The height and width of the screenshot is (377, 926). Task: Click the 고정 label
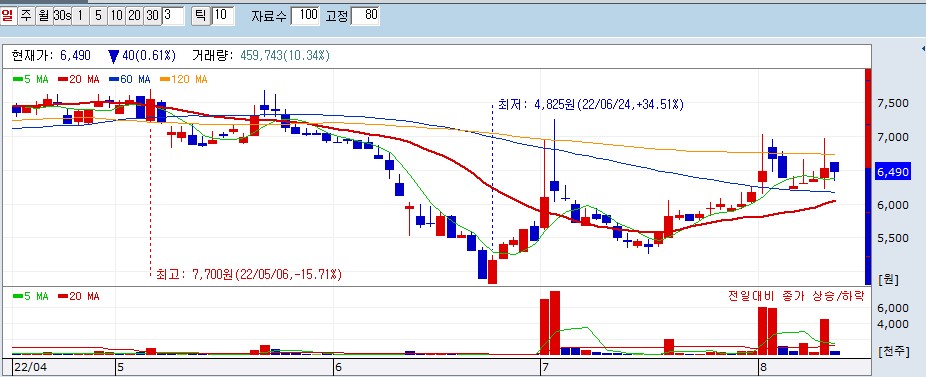337,16
